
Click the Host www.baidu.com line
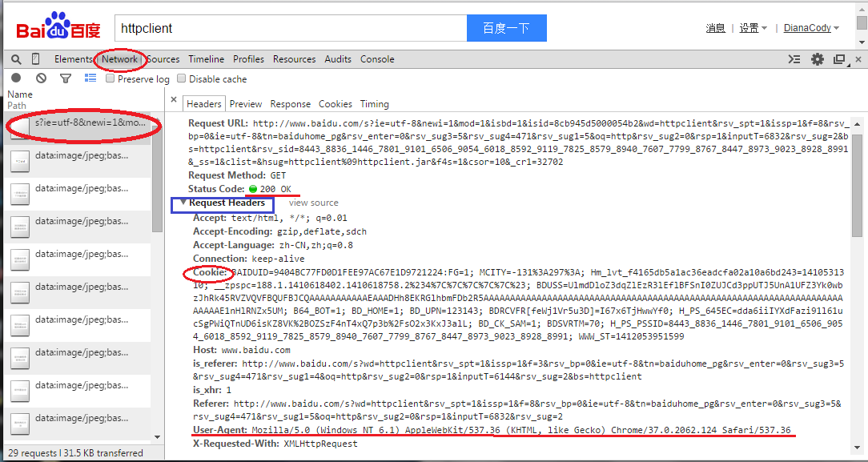[x=241, y=350]
